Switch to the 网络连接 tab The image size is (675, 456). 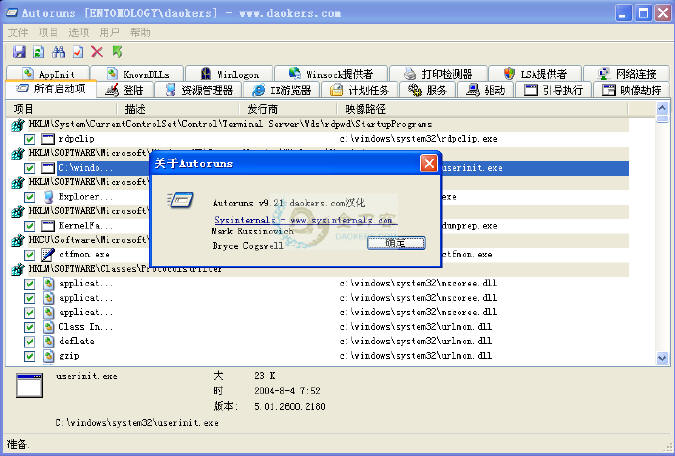[627, 74]
